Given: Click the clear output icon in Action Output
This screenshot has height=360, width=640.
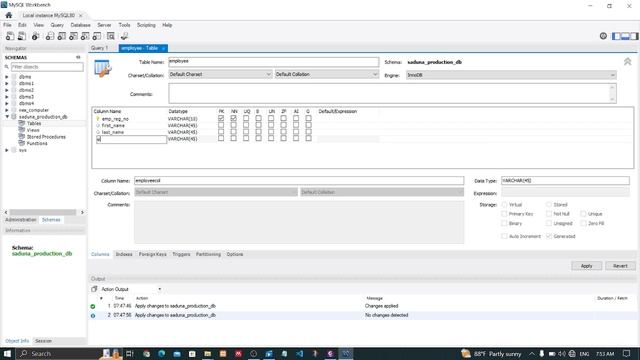Looking at the screenshot, I should pyautogui.click(x=94, y=289).
